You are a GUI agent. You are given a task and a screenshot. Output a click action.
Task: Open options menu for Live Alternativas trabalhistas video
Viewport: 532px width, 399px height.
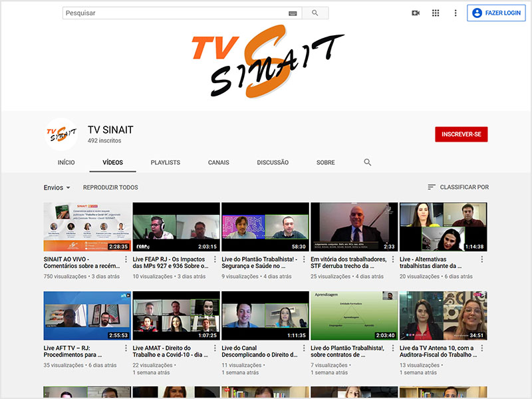click(481, 259)
